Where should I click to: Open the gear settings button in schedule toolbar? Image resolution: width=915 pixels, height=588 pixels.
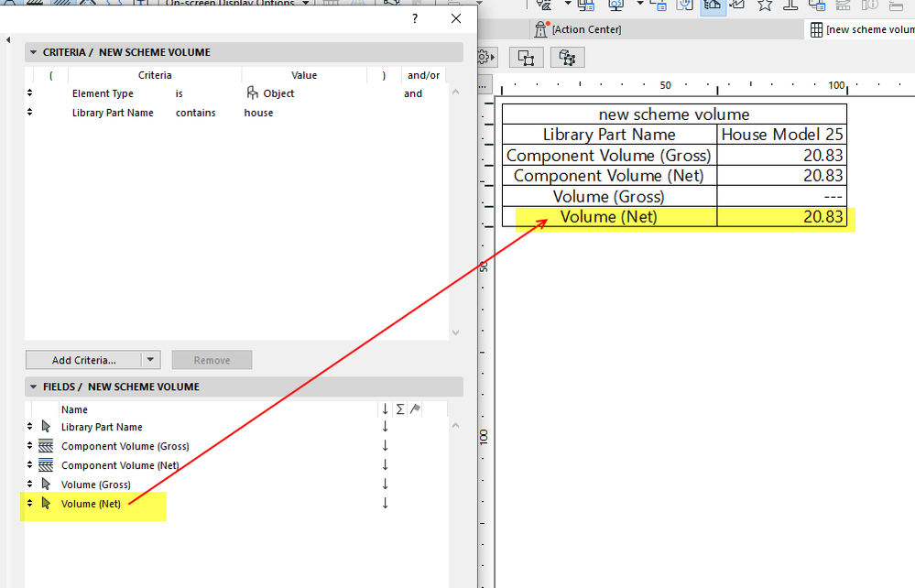[x=486, y=57]
